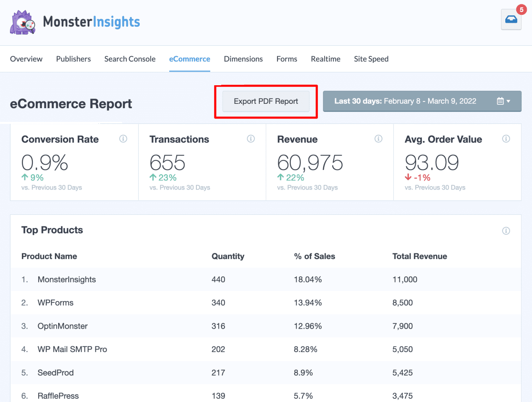Expand the date range dropdown arrow

pos(508,101)
